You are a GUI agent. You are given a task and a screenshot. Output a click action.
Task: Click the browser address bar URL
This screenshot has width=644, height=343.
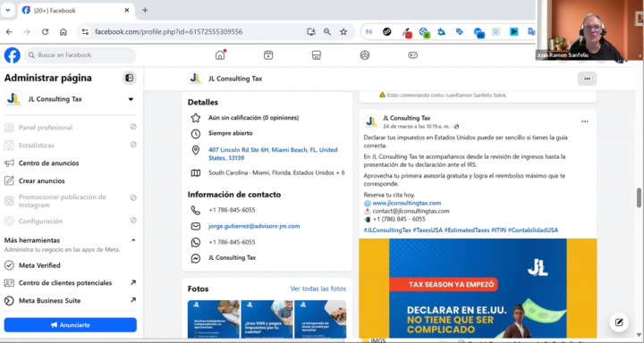point(169,32)
